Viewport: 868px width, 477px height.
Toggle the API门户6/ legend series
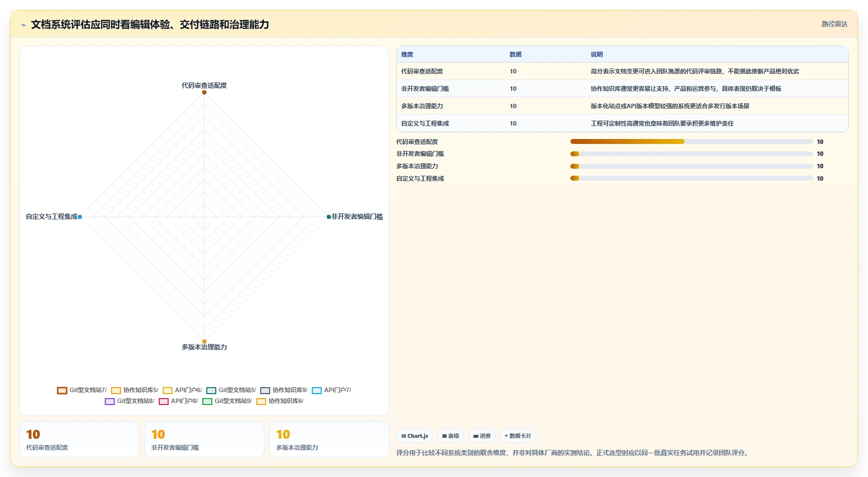click(183, 390)
